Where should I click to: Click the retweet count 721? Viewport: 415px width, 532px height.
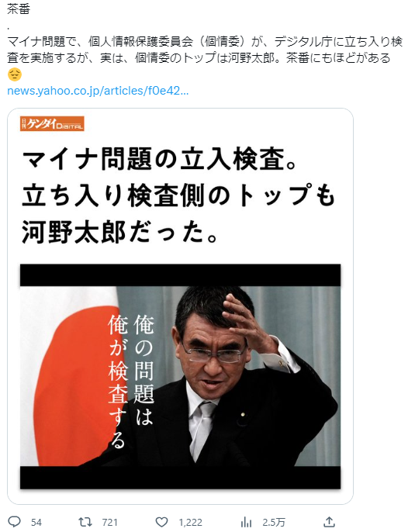coord(109,522)
